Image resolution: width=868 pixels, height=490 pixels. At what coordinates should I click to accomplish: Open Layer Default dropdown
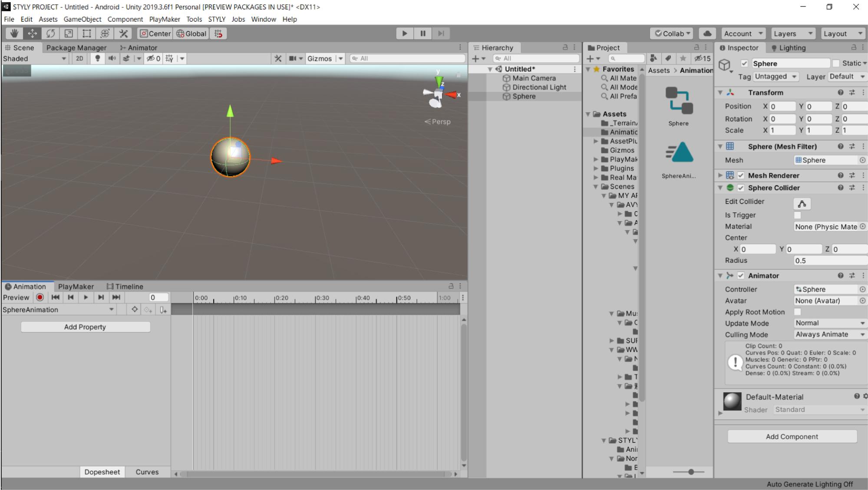(x=848, y=76)
